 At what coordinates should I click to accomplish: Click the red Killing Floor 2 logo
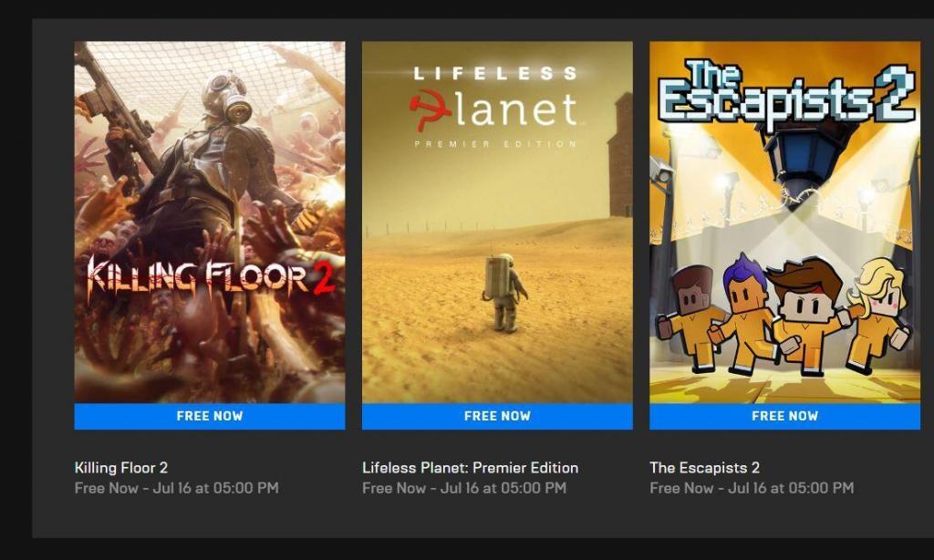210,277
